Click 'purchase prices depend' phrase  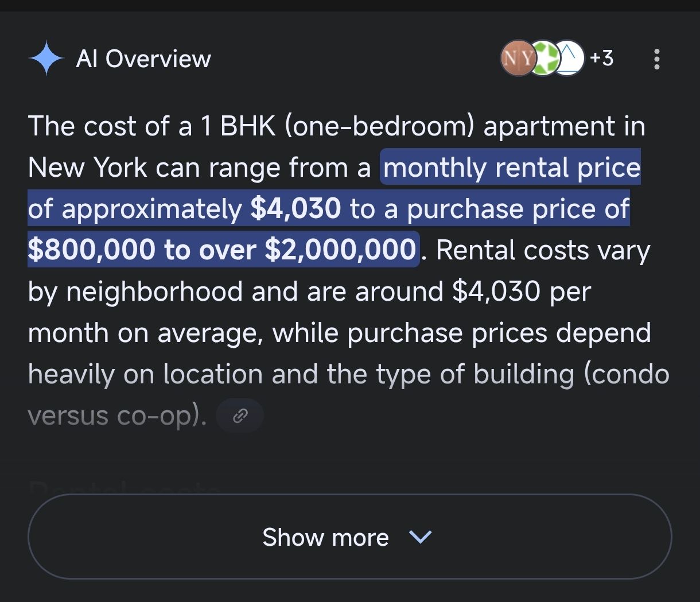point(499,333)
